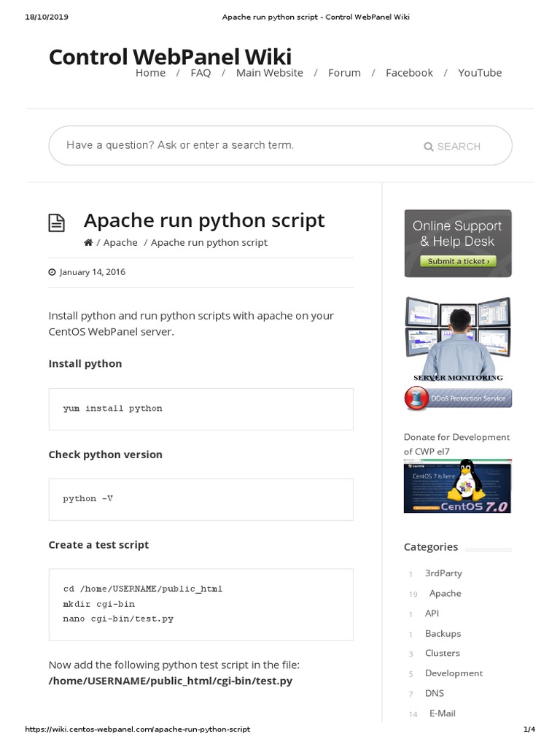Click the document icon beside article title

pyautogui.click(x=56, y=223)
